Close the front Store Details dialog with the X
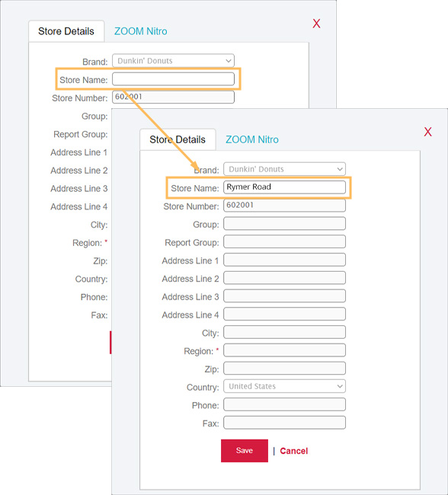This screenshot has width=448, height=495. point(427,132)
